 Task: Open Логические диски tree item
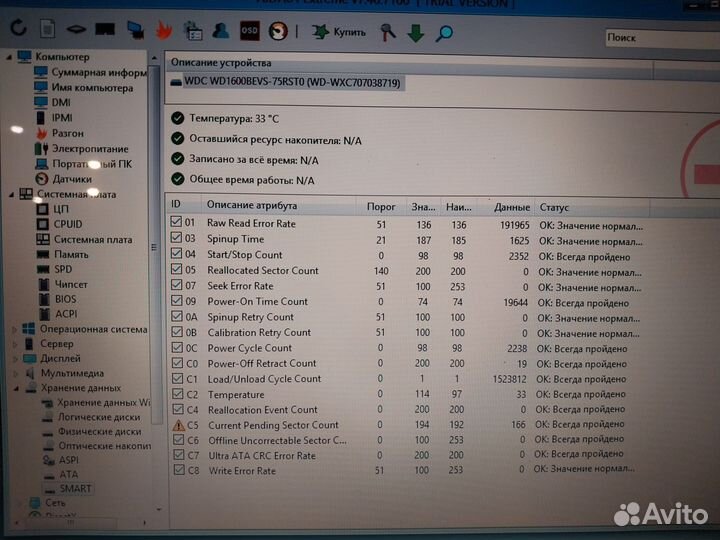point(92,417)
